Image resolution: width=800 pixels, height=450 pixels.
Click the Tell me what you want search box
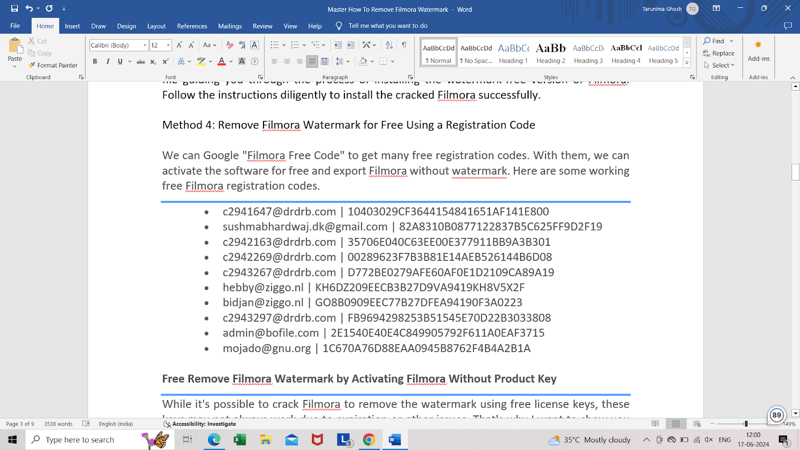pyautogui.click(x=387, y=26)
